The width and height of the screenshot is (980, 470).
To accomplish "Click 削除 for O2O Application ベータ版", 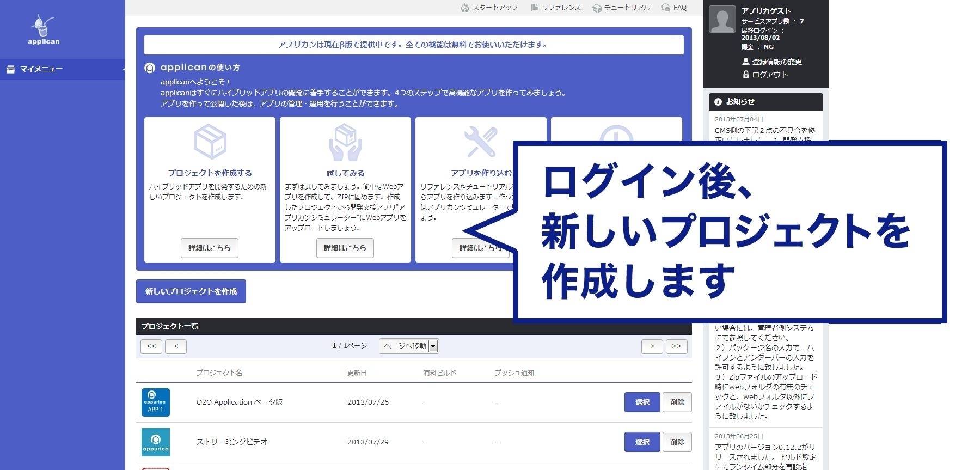I will [x=677, y=402].
